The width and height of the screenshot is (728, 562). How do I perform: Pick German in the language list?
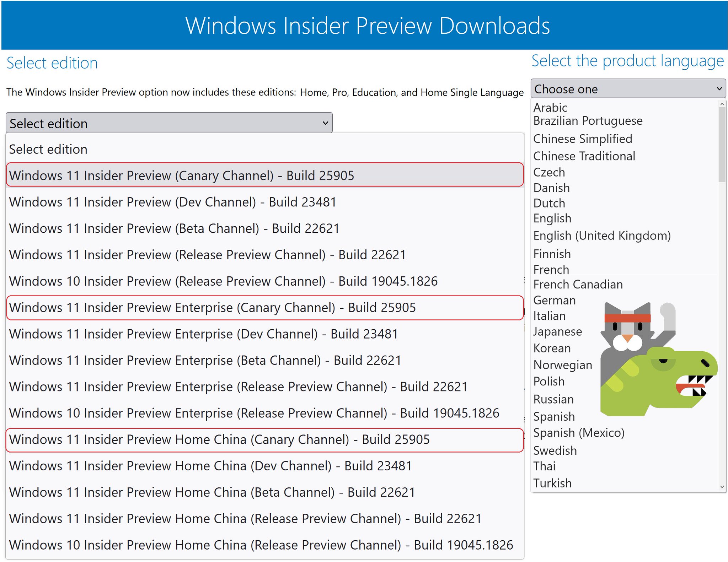(554, 301)
